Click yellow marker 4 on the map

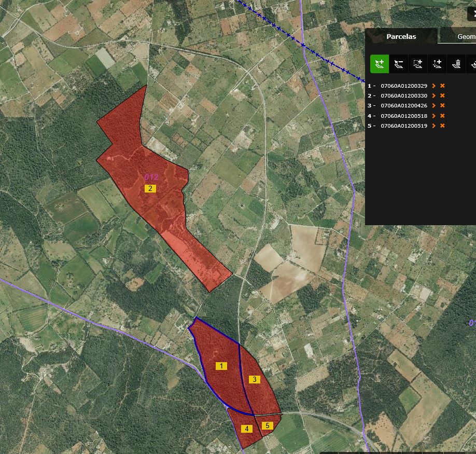pos(247,429)
